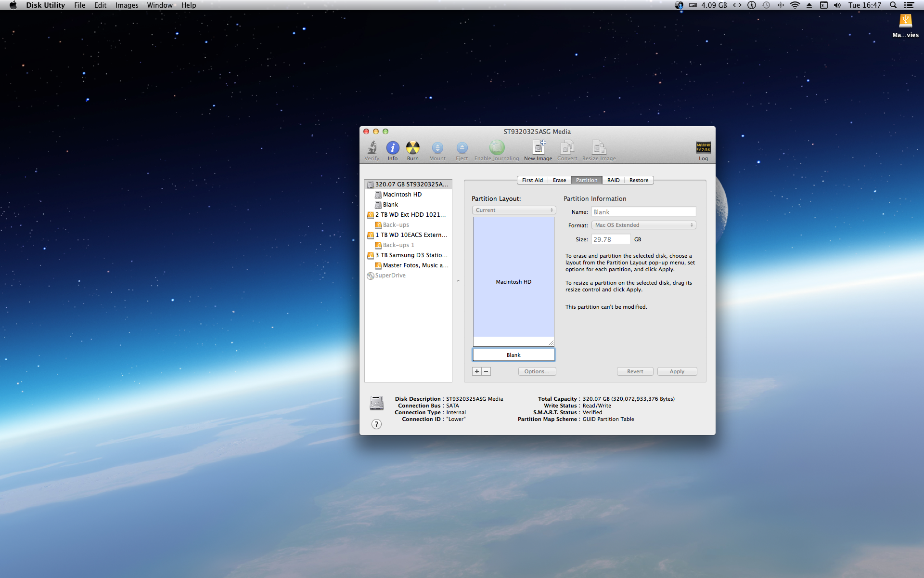
Task: Click the Wi-Fi status icon
Action: point(795,5)
